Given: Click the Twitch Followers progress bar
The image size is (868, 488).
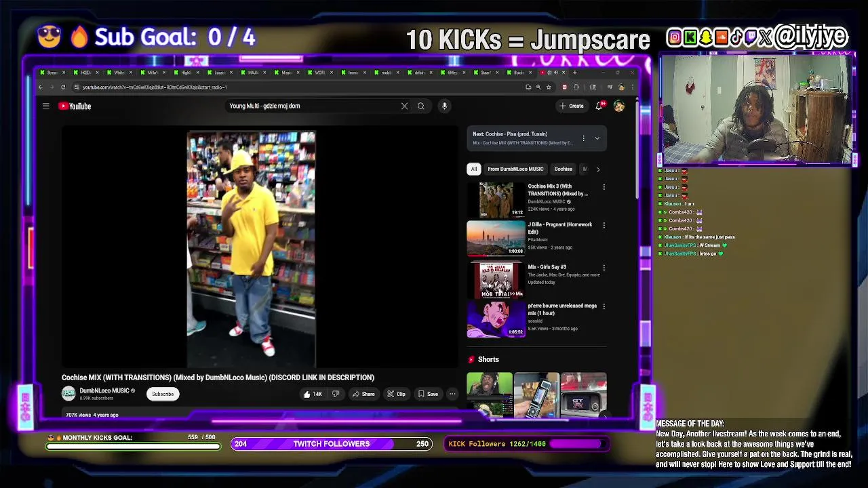Looking at the screenshot, I should (331, 444).
